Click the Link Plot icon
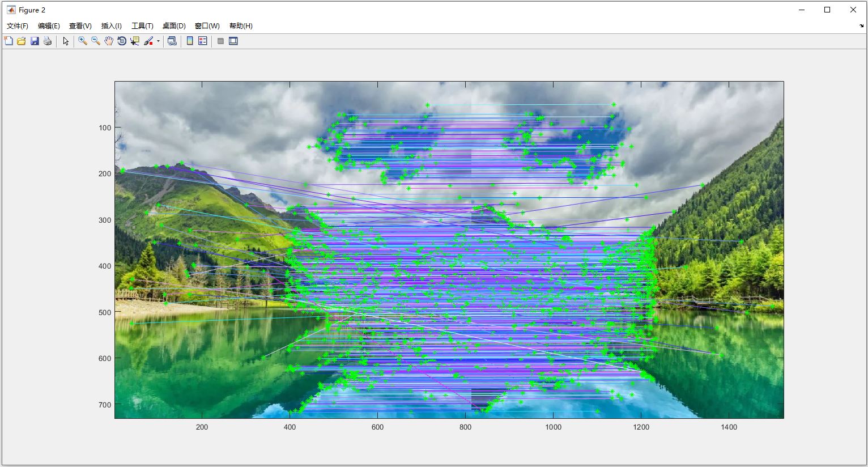 tap(172, 41)
